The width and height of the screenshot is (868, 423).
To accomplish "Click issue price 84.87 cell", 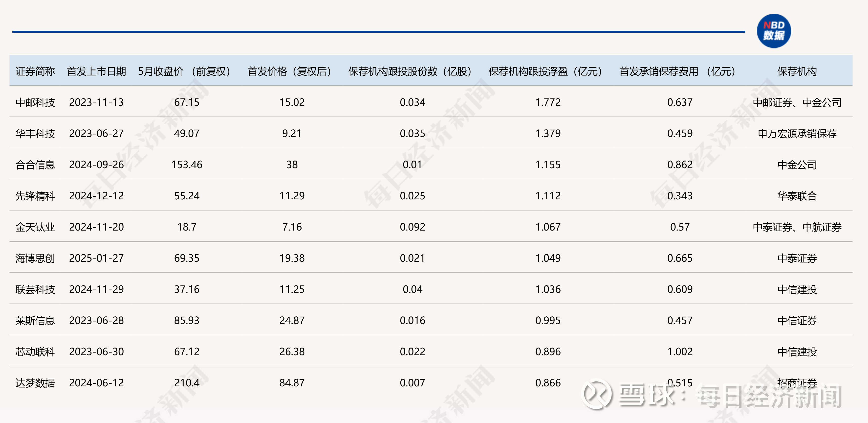I will (292, 383).
